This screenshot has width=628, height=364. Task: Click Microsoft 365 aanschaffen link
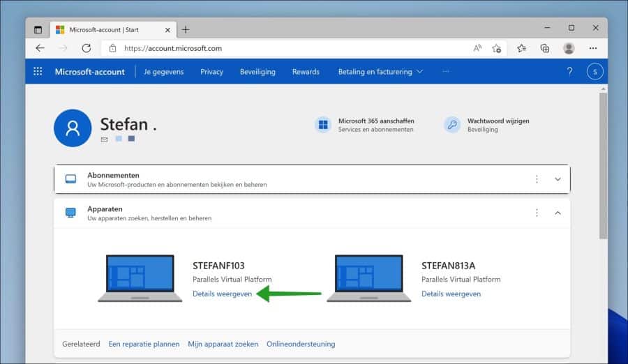376,121
